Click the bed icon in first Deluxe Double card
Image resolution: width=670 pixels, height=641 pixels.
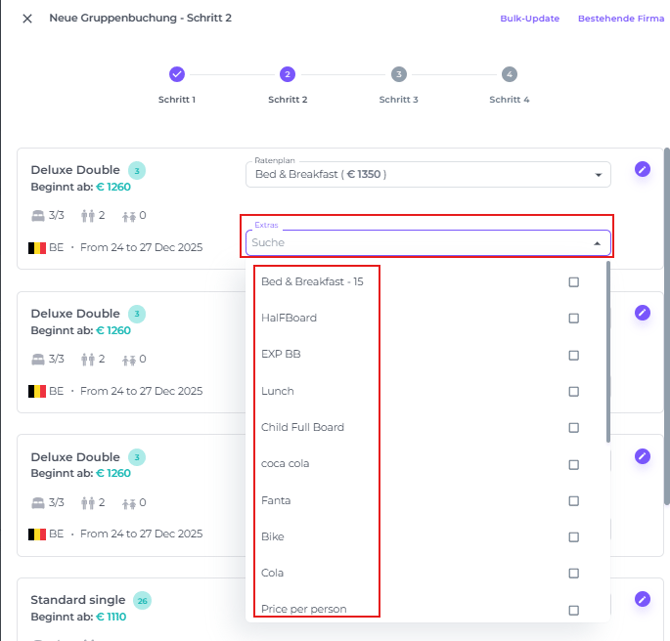(x=38, y=215)
